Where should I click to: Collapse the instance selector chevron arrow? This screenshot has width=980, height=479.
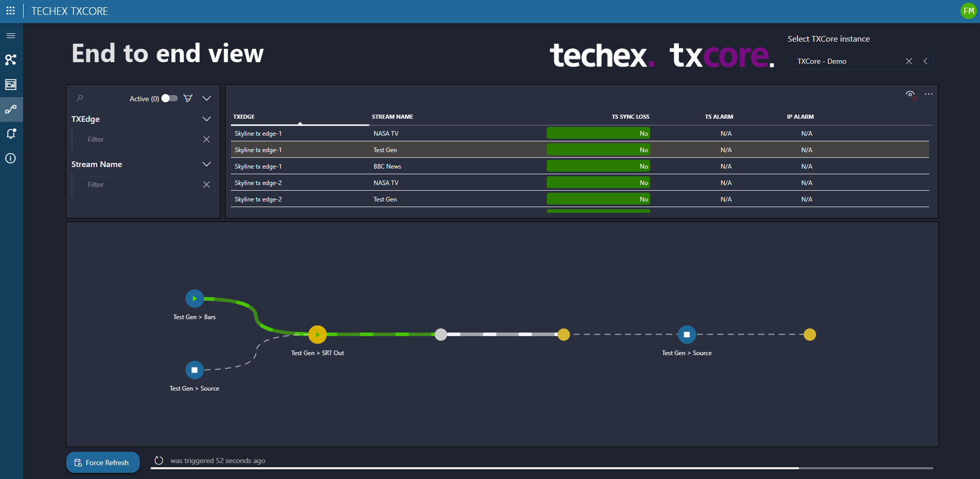point(926,61)
